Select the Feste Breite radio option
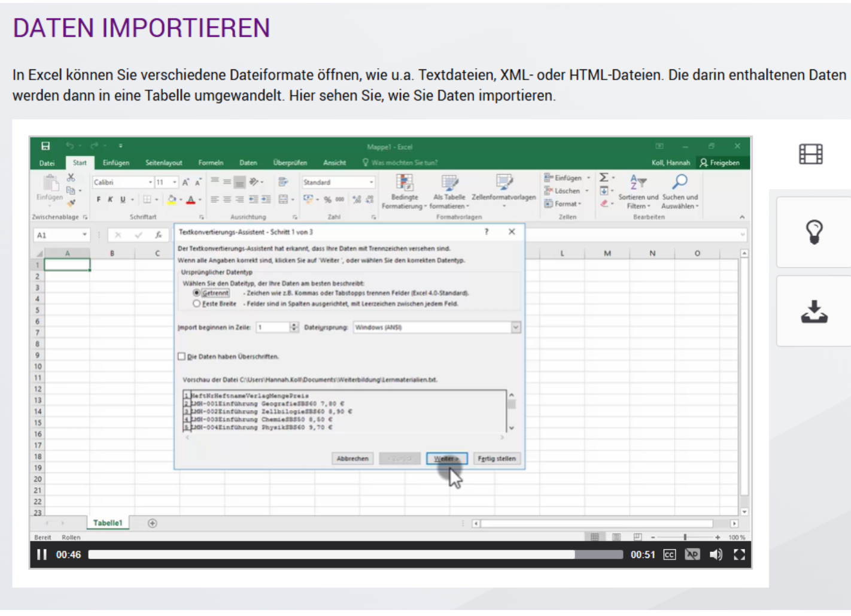The image size is (851, 616). (196, 304)
